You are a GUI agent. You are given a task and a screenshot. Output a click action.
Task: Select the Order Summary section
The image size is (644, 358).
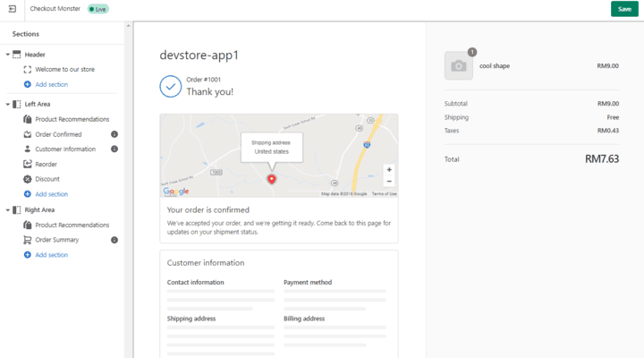[x=56, y=240]
